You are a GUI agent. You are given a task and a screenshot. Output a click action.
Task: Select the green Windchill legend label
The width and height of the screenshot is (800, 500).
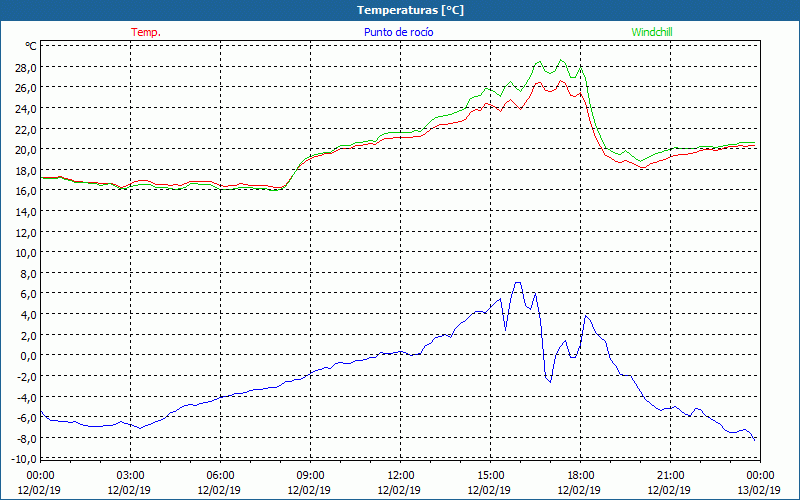tap(652, 32)
